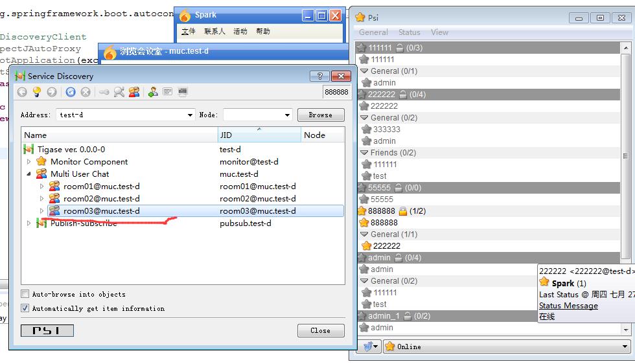The image size is (635, 364).
Task: Open the General menu in Psi
Action: click(373, 32)
